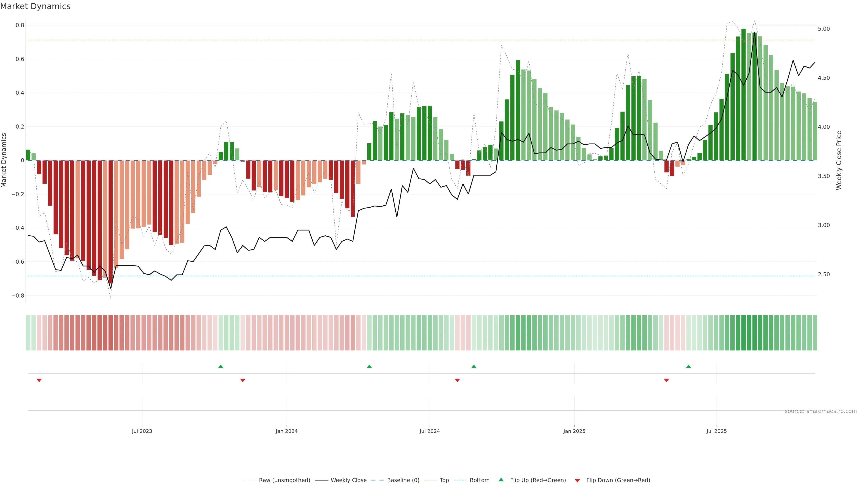The height and width of the screenshot is (488, 868).
Task: Click the flip-up marker just before Jul 2024
Action: (x=369, y=366)
